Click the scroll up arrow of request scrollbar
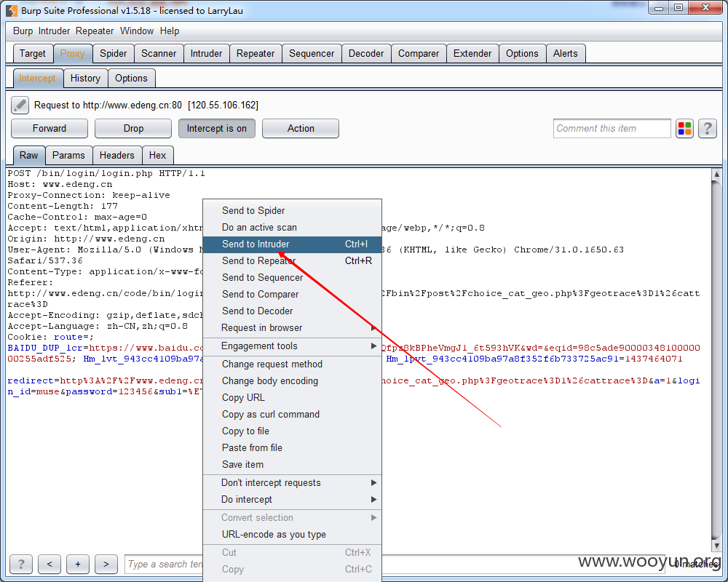The width and height of the screenshot is (728, 582). (716, 175)
